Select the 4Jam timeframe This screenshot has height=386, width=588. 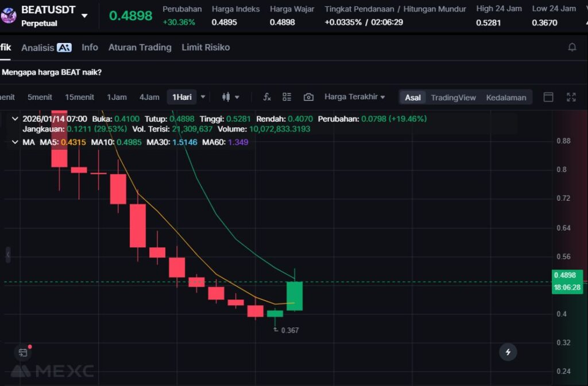(x=149, y=97)
